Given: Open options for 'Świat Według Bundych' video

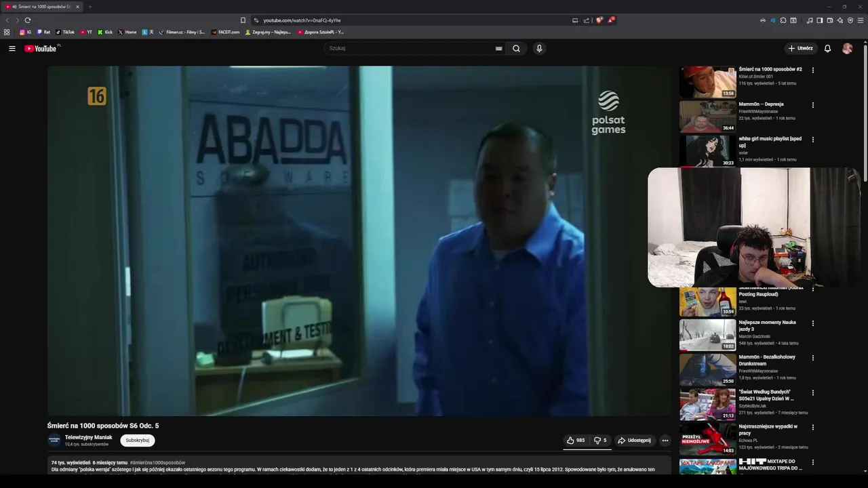Looking at the screenshot, I should click(812, 392).
